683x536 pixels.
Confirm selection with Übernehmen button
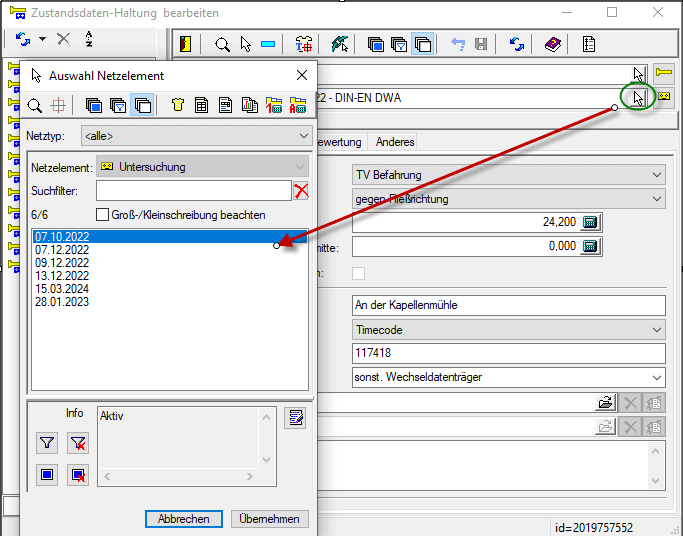[x=270, y=519]
